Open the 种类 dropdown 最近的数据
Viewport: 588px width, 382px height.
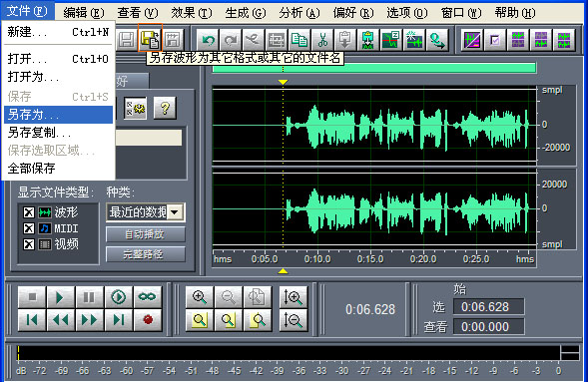click(x=146, y=212)
